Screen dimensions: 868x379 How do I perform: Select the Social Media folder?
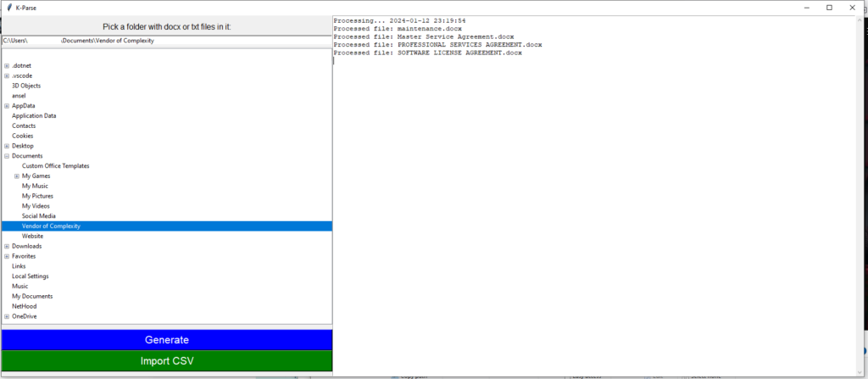coord(38,216)
